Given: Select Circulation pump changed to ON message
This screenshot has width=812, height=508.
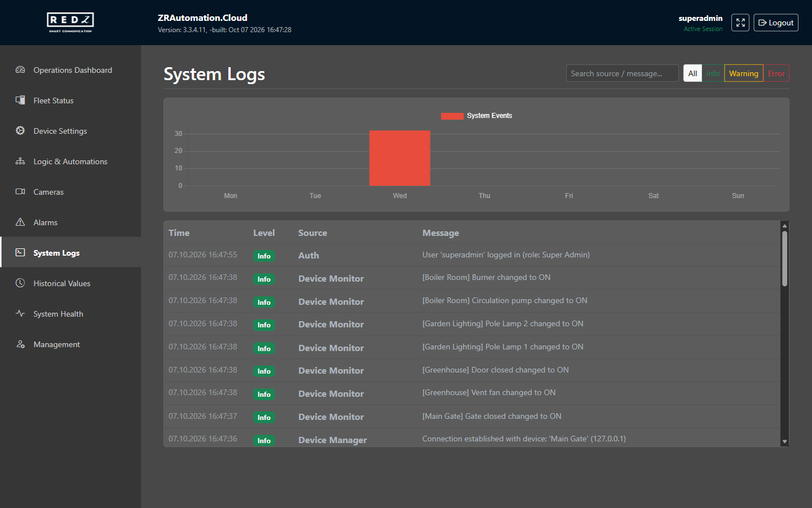Looking at the screenshot, I should coord(505,300).
